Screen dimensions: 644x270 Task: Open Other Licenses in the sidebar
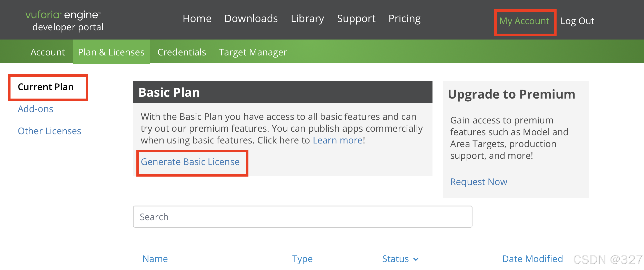49,131
